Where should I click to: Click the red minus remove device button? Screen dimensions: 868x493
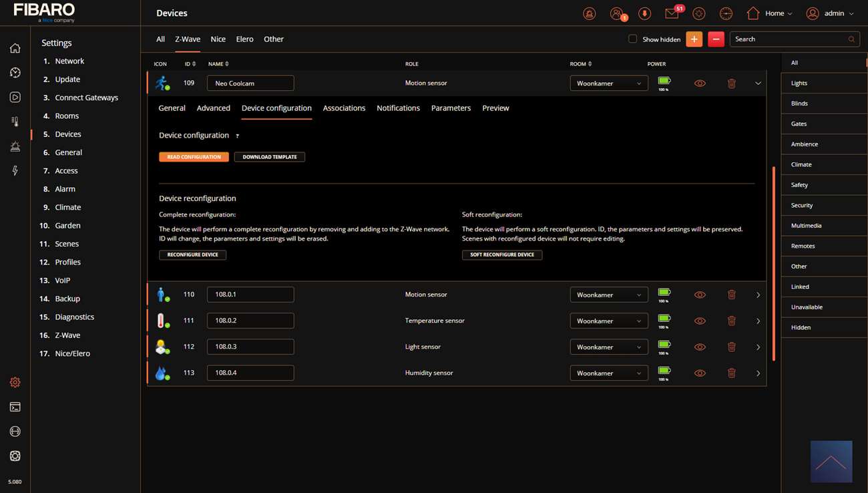[x=716, y=39]
